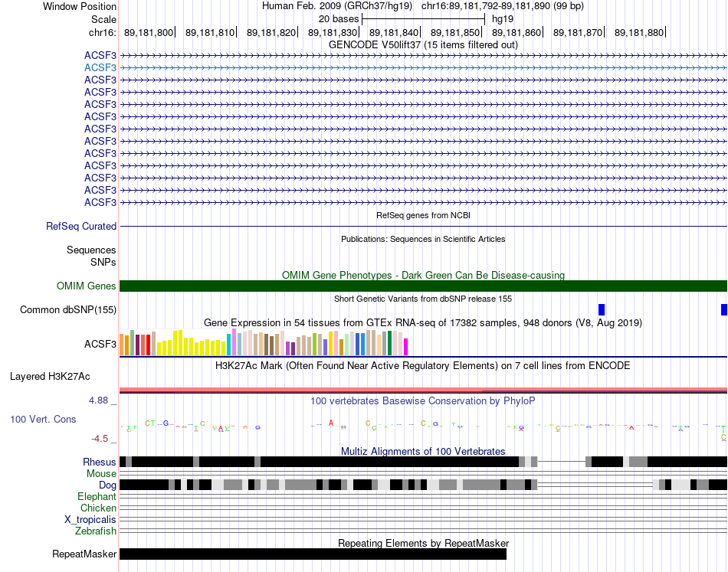Click the black RepeatMasker element bar
This screenshot has width=728, height=572.
[x=313, y=554]
